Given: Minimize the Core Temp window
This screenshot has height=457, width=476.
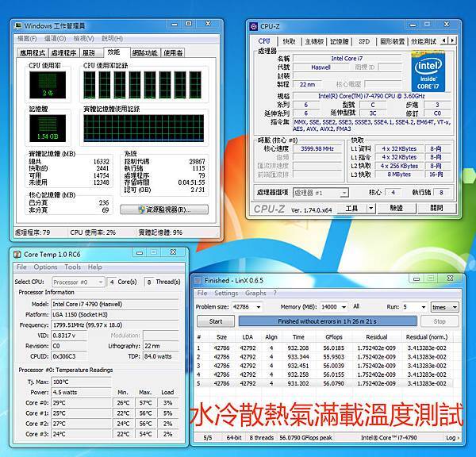Looking at the screenshot, I should coord(140,252).
